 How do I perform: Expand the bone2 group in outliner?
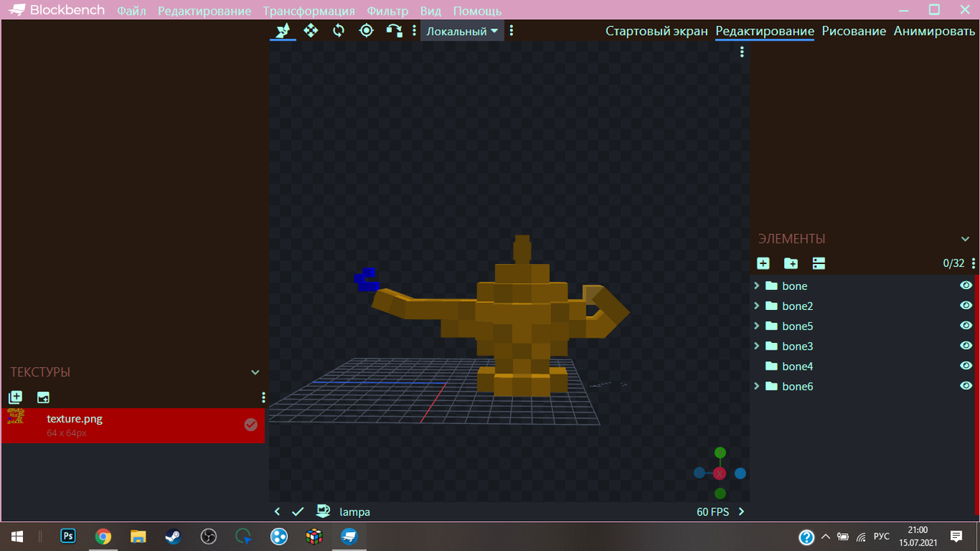click(756, 306)
